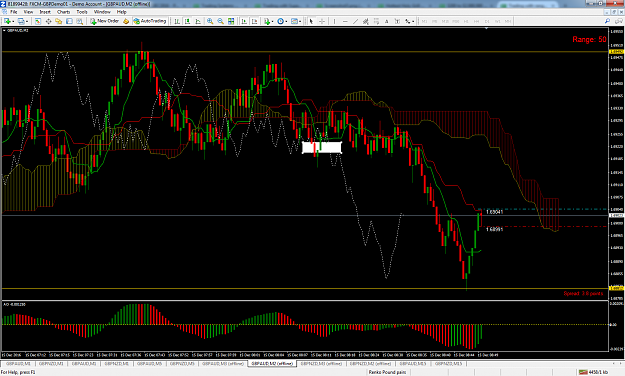Toggle the AutoTrading button
This screenshot has width=625, height=376.
[x=149, y=21]
